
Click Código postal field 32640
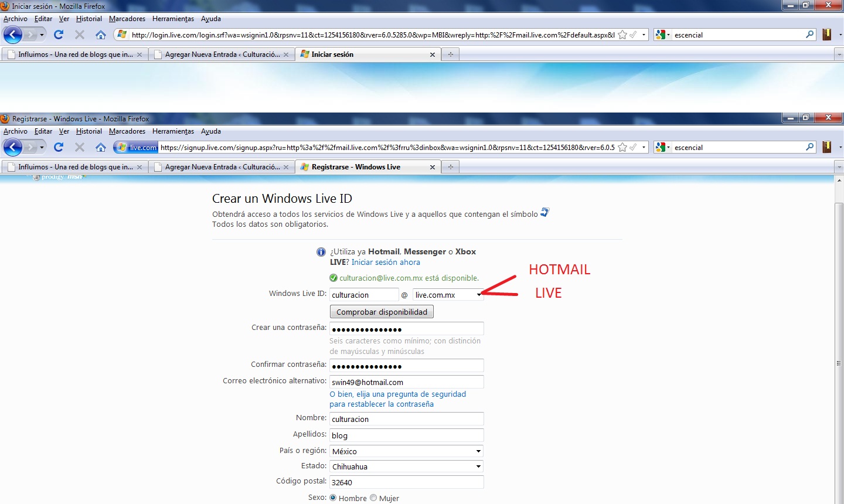(407, 482)
